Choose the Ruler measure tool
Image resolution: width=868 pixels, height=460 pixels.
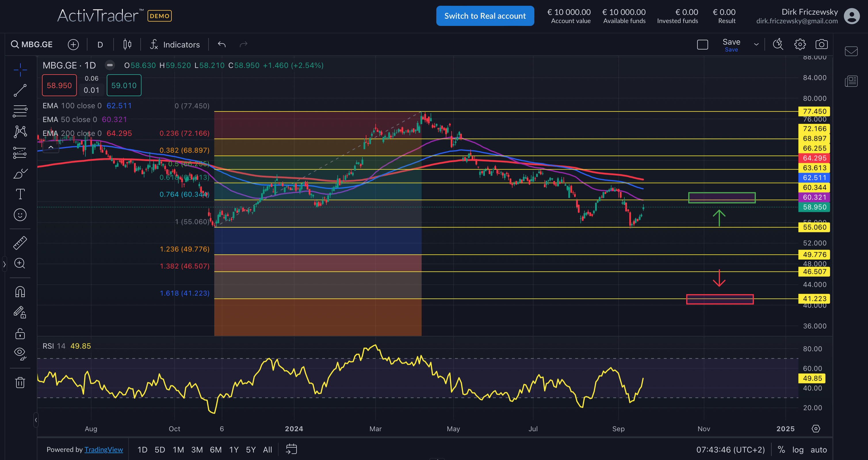(20, 243)
